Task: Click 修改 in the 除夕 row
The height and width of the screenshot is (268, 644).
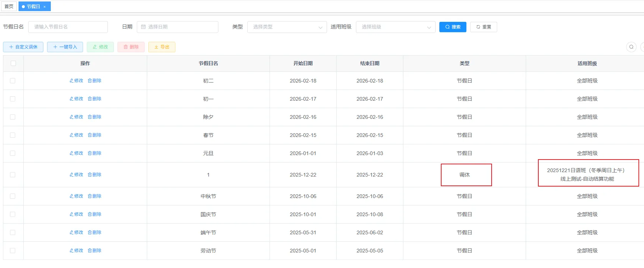Action: tap(76, 117)
